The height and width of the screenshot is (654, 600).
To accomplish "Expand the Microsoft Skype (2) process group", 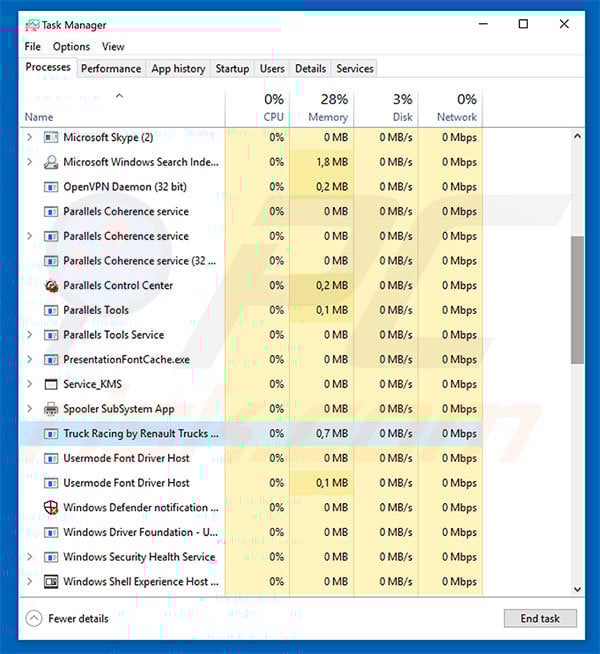I will point(30,137).
